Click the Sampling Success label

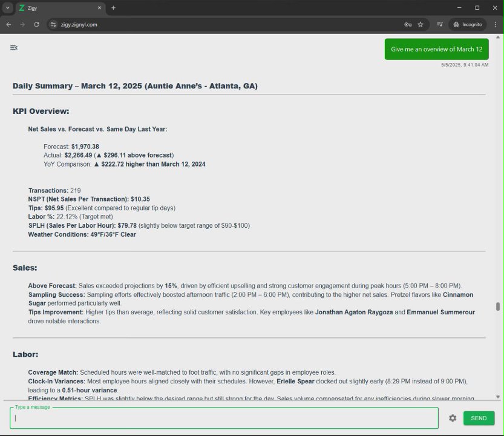(57, 294)
